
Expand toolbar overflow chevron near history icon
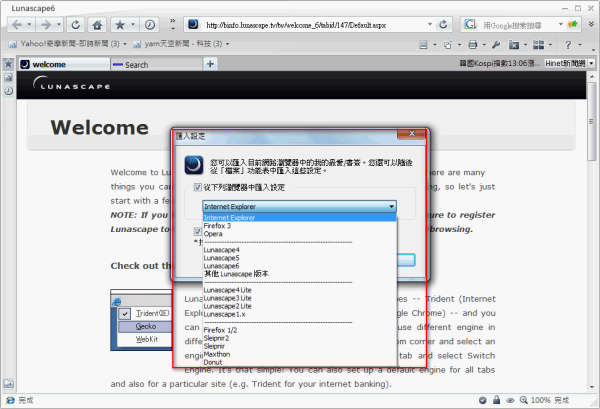173,24
